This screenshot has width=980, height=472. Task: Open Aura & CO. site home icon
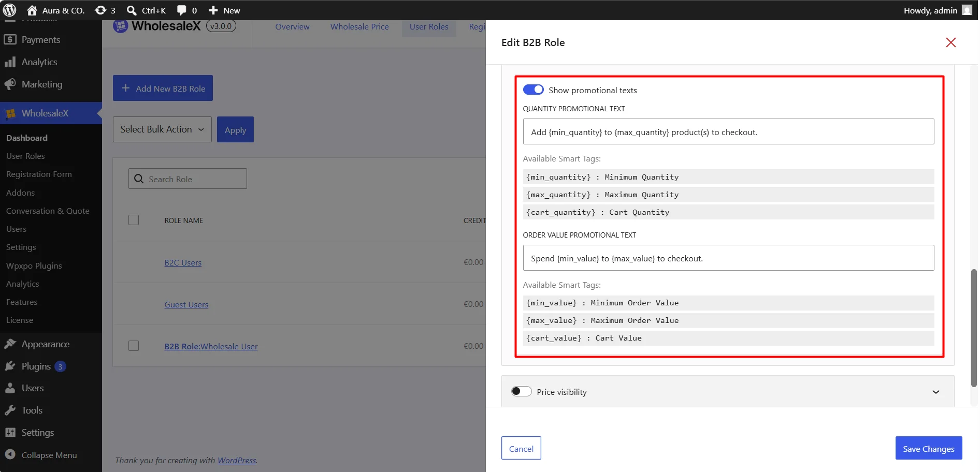tap(32, 10)
